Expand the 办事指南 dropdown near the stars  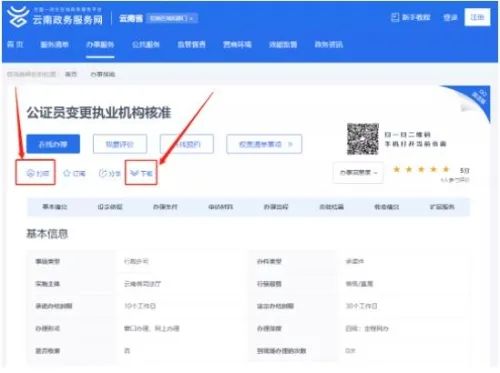358,173
